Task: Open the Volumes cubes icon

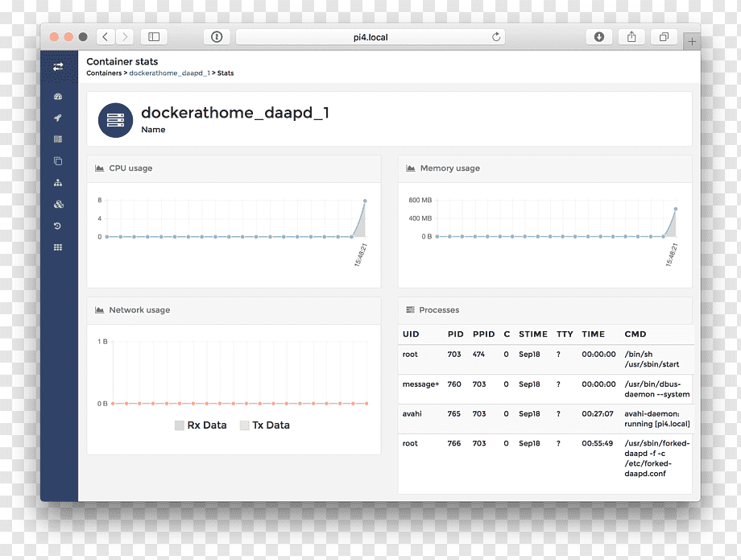Action: 59,204
